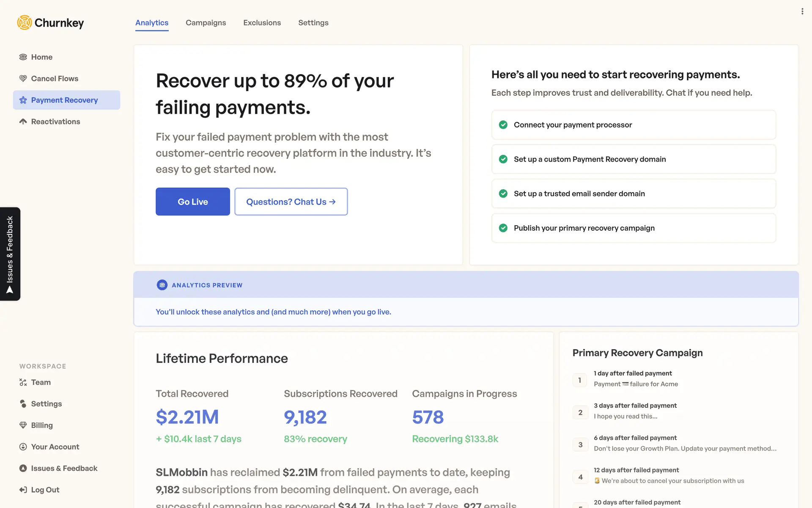Click check next to custom Payment Recovery domain
The width and height of the screenshot is (812, 508).
[503, 159]
